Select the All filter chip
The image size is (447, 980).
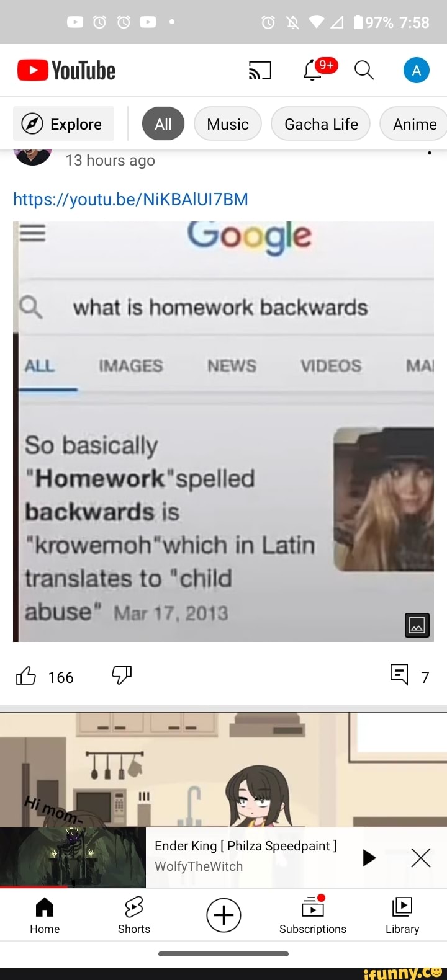coord(163,124)
